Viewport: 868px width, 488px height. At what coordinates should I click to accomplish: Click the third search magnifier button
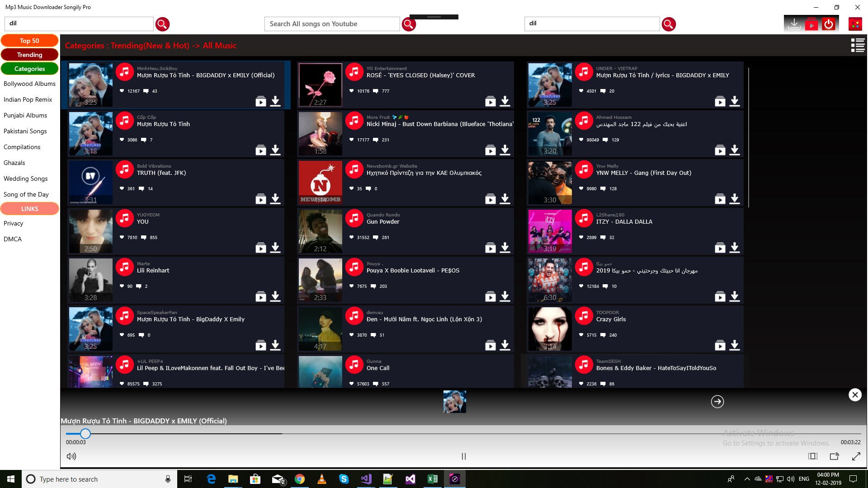[x=669, y=24]
